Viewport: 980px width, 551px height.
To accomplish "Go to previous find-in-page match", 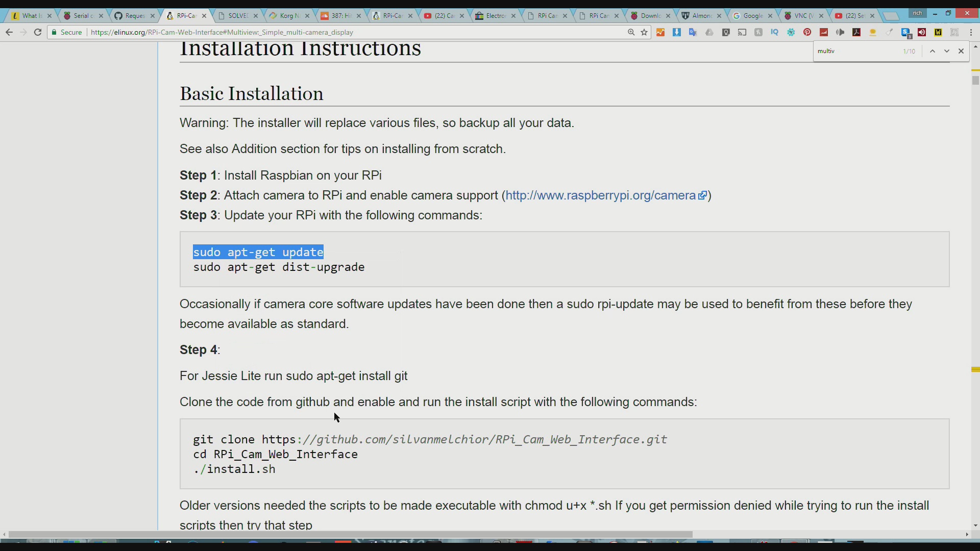I will click(933, 51).
